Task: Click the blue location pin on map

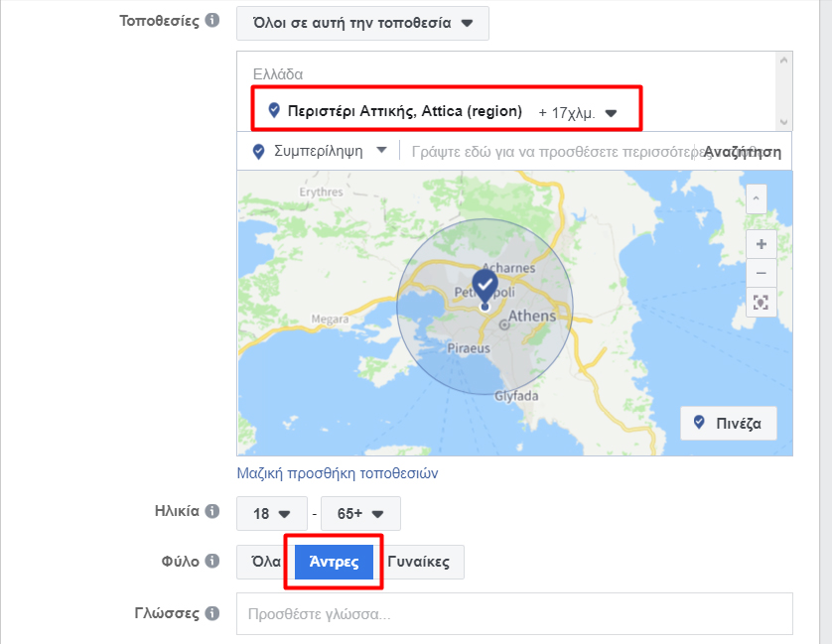Action: pyautogui.click(x=485, y=286)
